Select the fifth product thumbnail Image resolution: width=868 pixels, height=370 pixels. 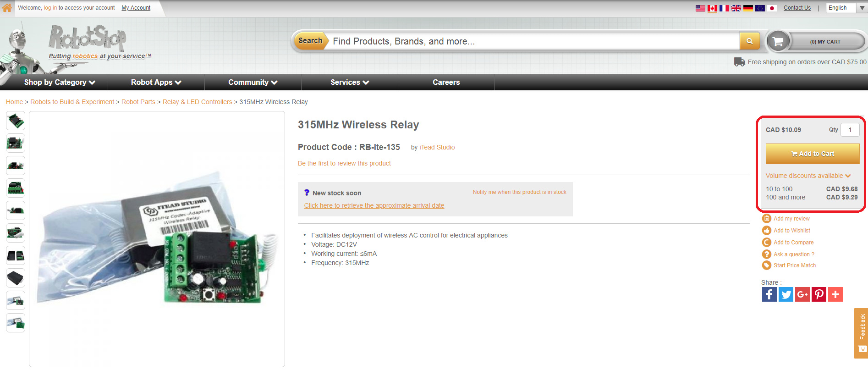16,210
